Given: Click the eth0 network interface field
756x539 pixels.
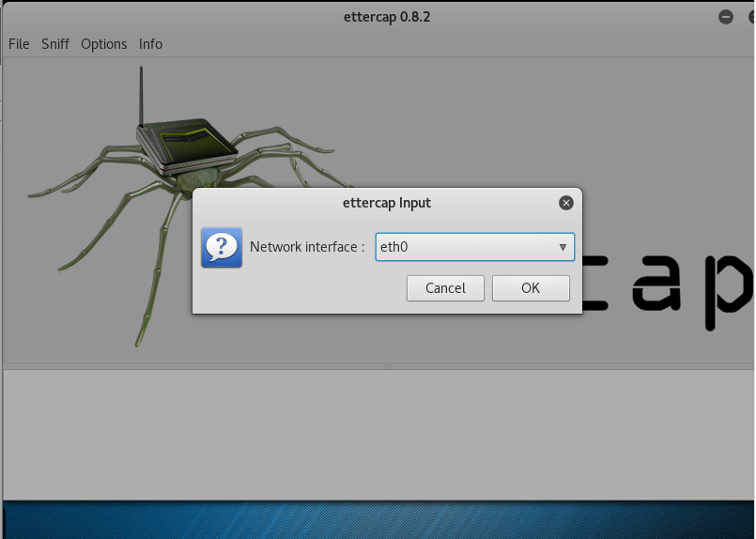Looking at the screenshot, I should click(474, 247).
